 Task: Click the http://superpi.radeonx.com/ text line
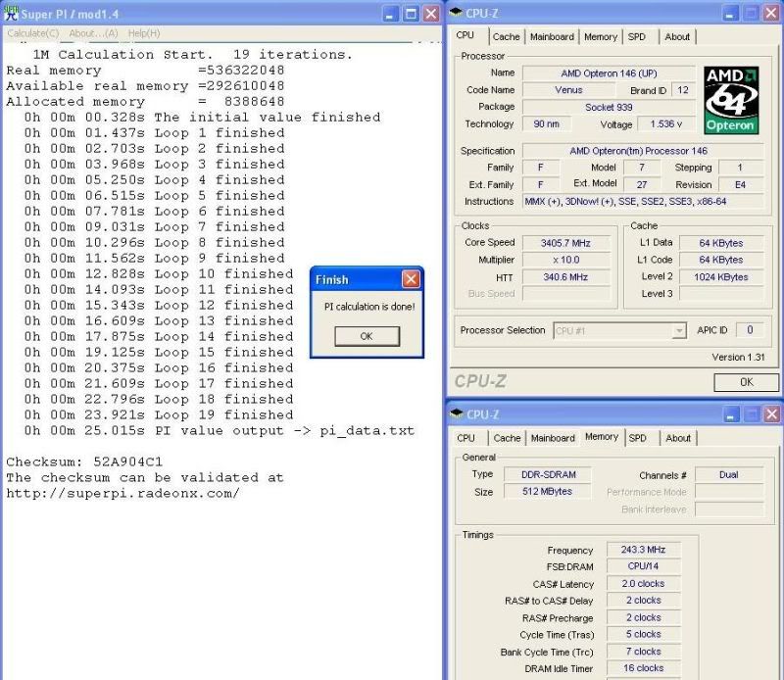point(122,493)
